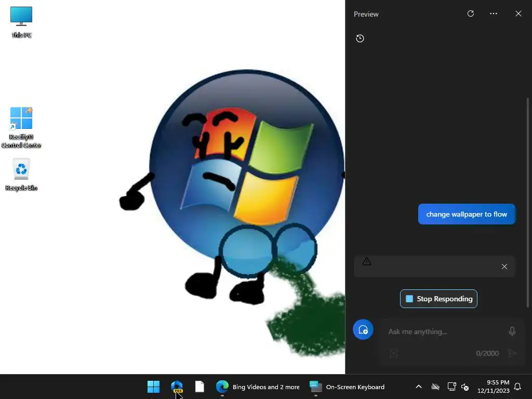532x399 pixels.
Task: Open the chat history clock icon
Action: pyautogui.click(x=360, y=38)
